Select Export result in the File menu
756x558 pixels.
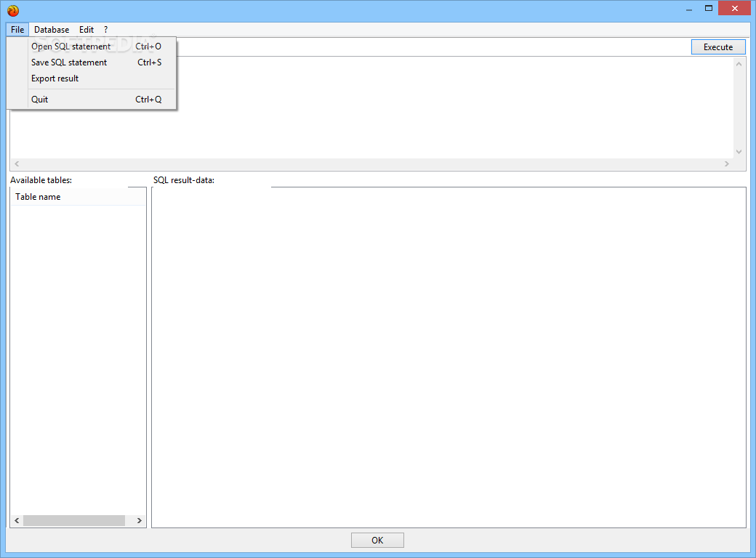92,78
